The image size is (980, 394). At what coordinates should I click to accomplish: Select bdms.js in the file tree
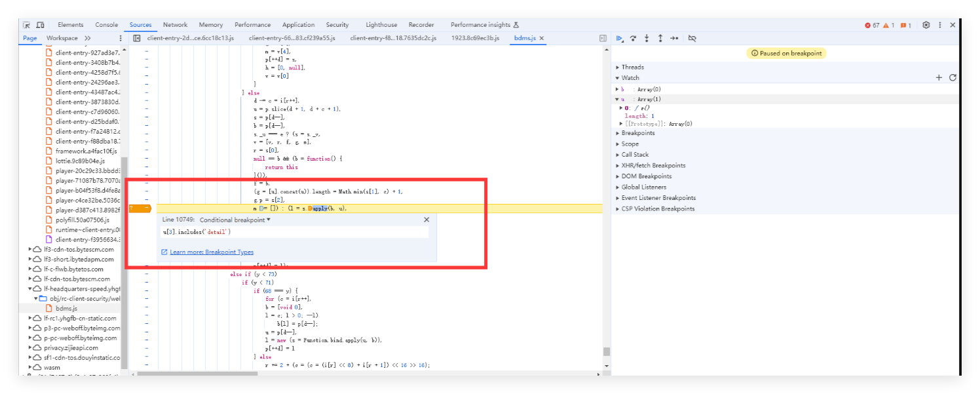coord(66,308)
